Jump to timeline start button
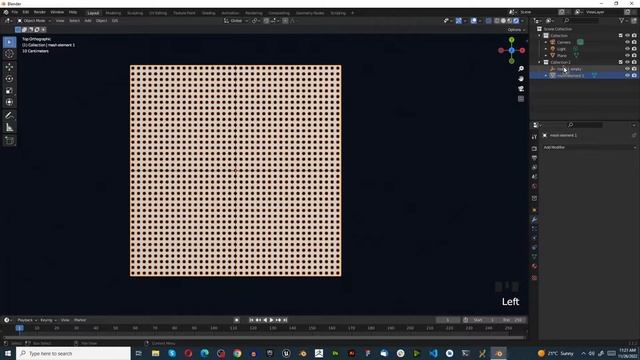The height and width of the screenshot is (360, 640). (251, 320)
